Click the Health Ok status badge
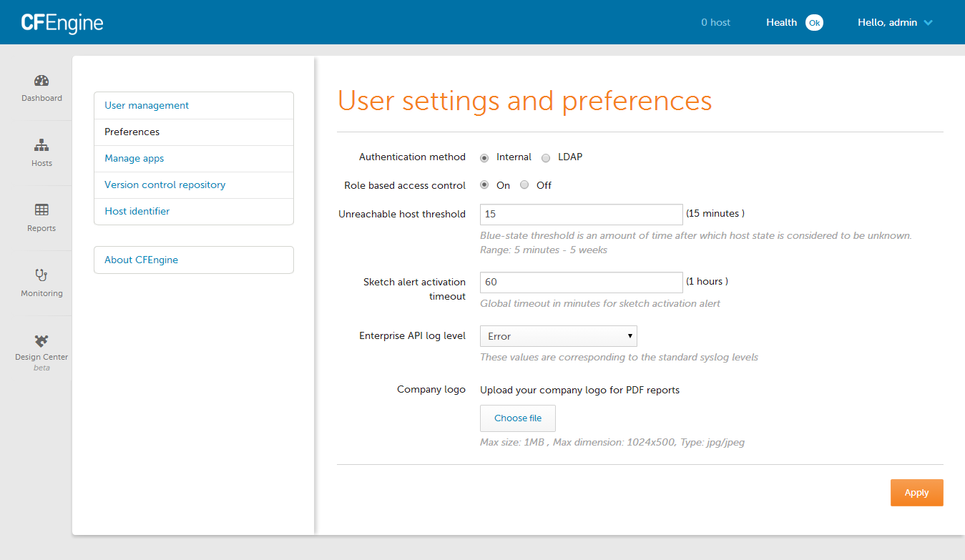This screenshot has height=560, width=965. 814,23
